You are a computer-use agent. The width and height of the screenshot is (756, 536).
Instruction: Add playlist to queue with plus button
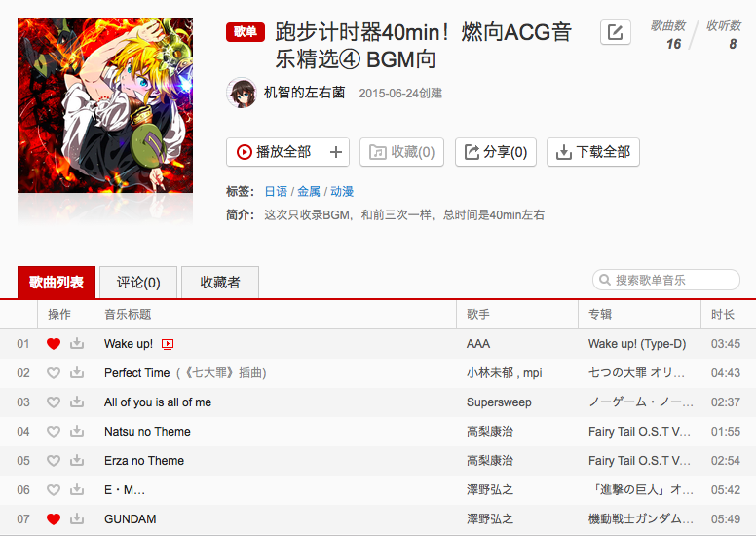pos(335,152)
